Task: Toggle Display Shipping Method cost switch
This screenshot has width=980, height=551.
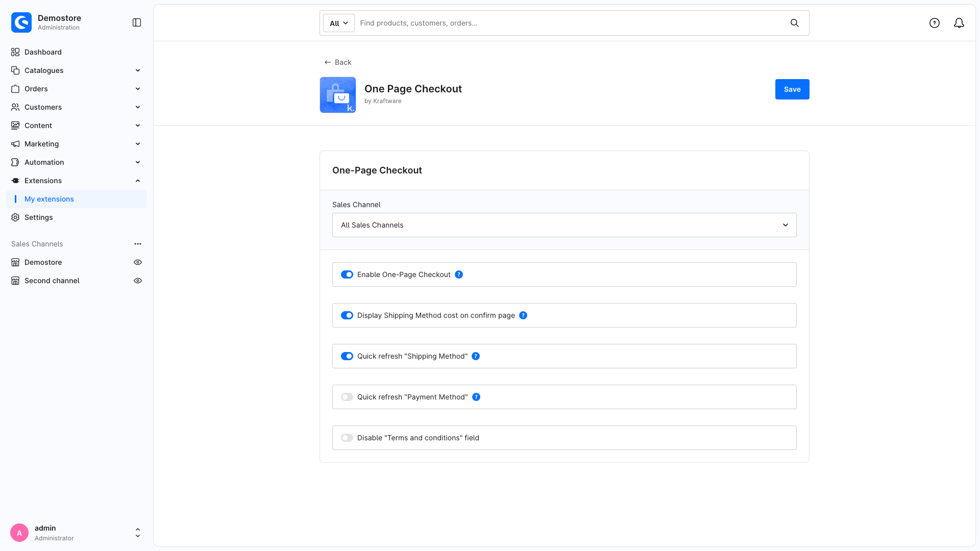Action: (x=347, y=315)
